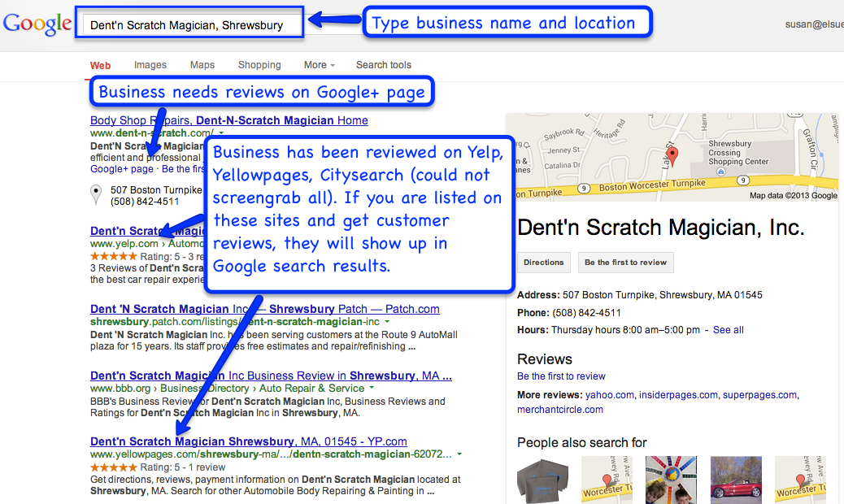
Task: Click the address 507 Boston Turnpike, Shrewsbury, MA 01545
Action: pos(662,295)
